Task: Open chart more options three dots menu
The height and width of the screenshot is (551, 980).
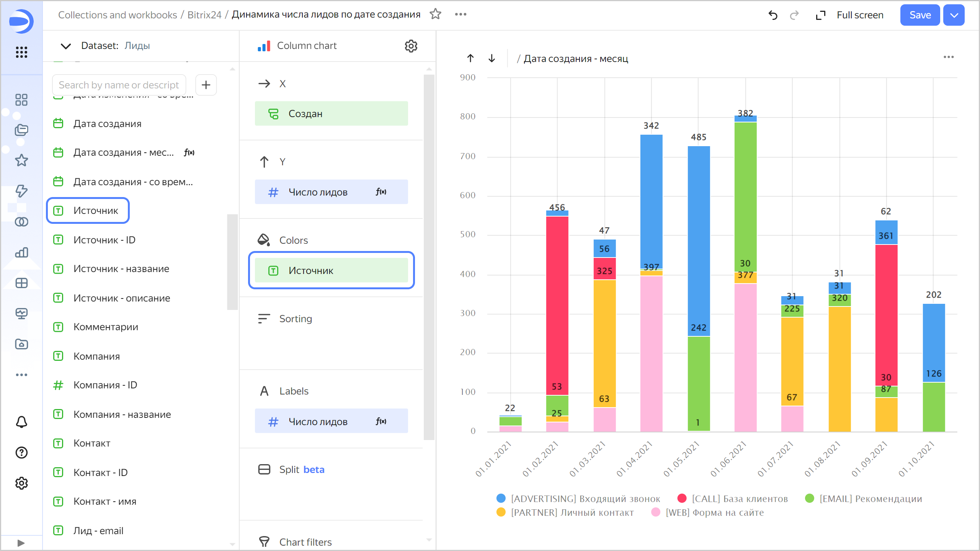Action: click(948, 57)
